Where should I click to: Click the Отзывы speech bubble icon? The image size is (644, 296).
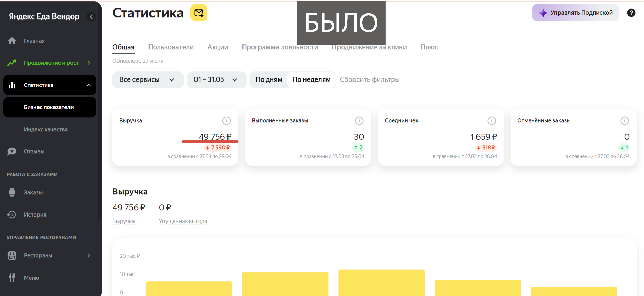tap(12, 151)
